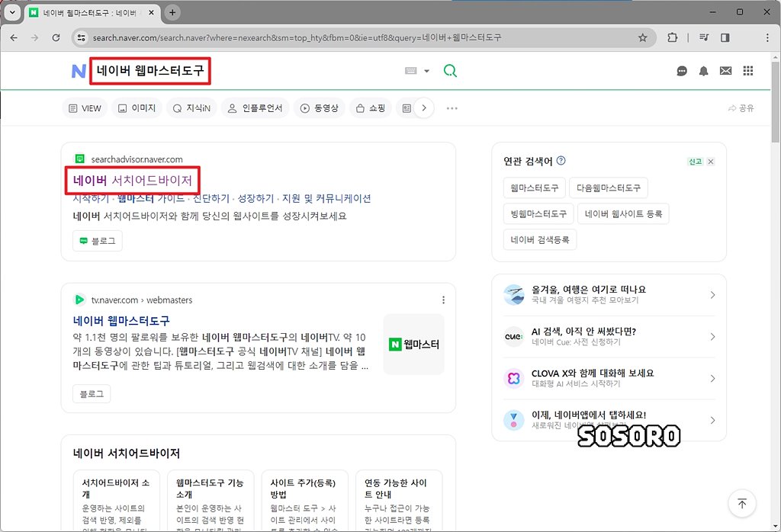Open the 네이버 서치어드바이저 result link

click(133, 180)
